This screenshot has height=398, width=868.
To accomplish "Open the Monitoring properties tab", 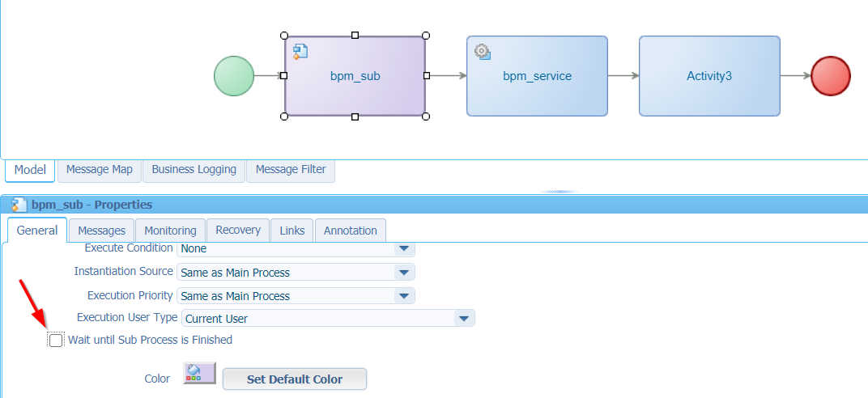I will point(170,231).
